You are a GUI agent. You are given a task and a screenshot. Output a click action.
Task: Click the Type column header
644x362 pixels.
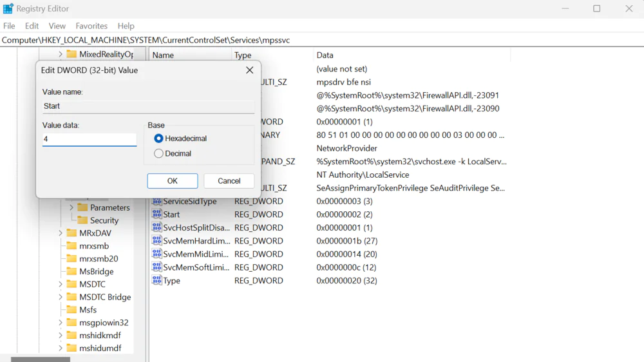pyautogui.click(x=272, y=55)
